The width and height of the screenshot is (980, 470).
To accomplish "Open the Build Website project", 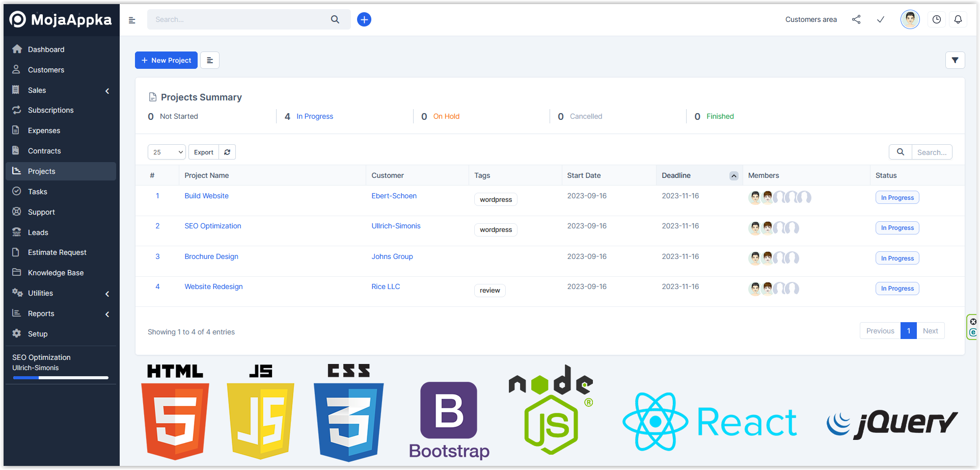I will (x=206, y=196).
